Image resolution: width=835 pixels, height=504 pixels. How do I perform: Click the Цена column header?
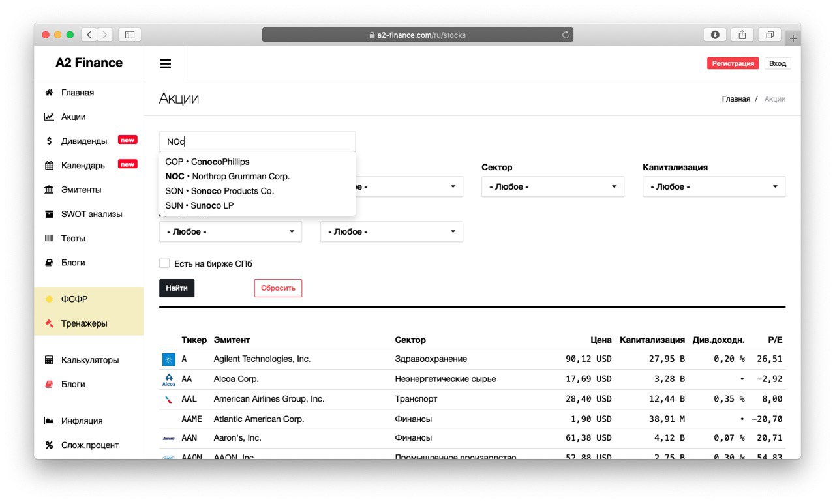601,340
